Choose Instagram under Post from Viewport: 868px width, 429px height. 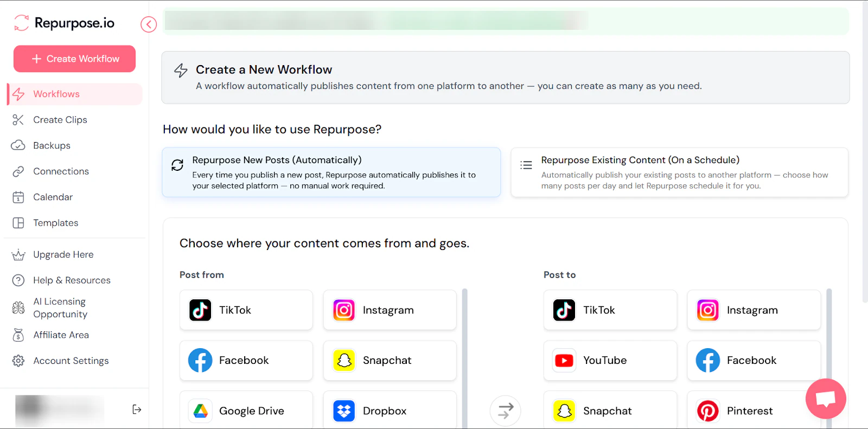click(x=390, y=310)
